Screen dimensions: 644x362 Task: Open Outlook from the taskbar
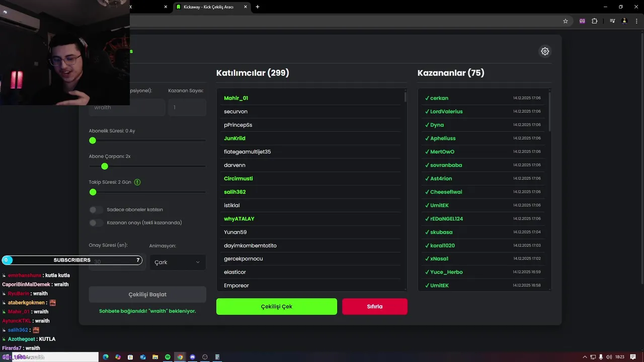[143, 357]
